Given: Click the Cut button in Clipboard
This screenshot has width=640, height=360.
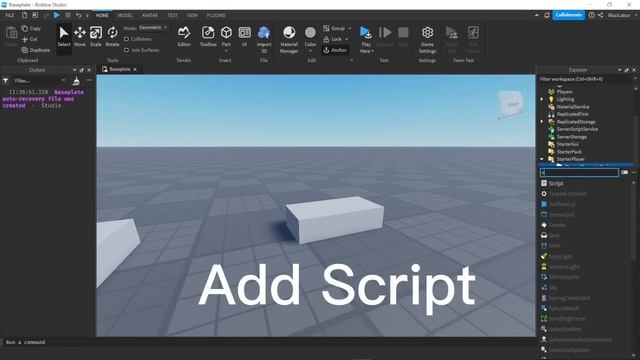Looking at the screenshot, I should [x=29, y=39].
